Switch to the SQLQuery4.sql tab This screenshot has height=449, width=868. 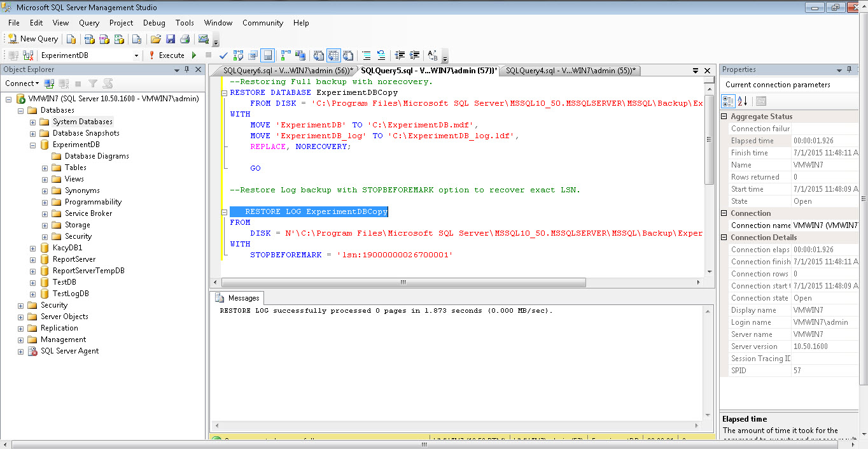(x=571, y=70)
